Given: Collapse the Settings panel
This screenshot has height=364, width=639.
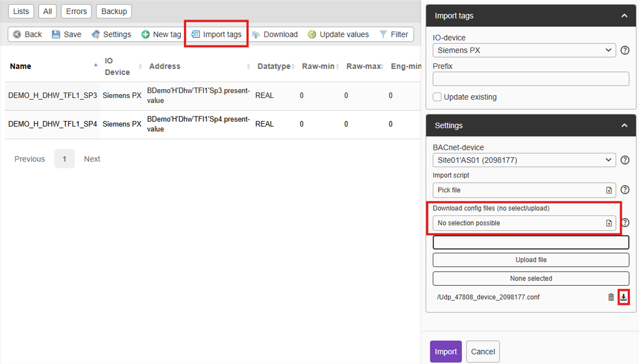Looking at the screenshot, I should click(x=624, y=126).
